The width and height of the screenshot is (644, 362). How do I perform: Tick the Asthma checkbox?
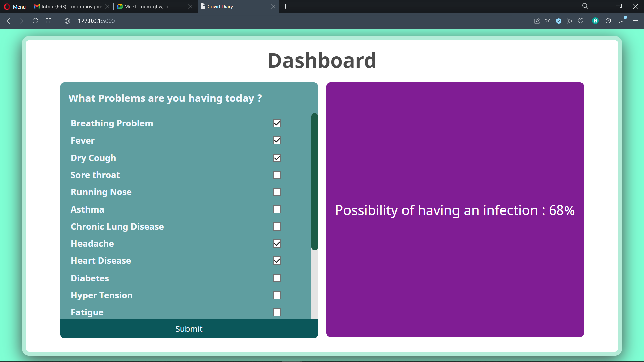(277, 209)
